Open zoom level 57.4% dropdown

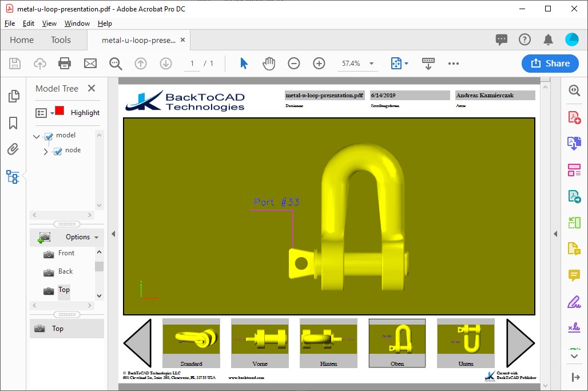click(x=371, y=64)
